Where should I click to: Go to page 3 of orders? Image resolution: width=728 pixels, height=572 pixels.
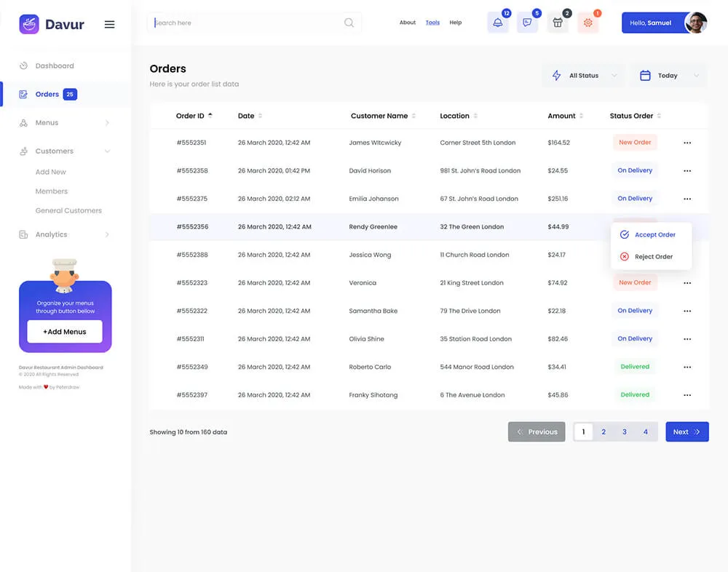[x=625, y=432]
